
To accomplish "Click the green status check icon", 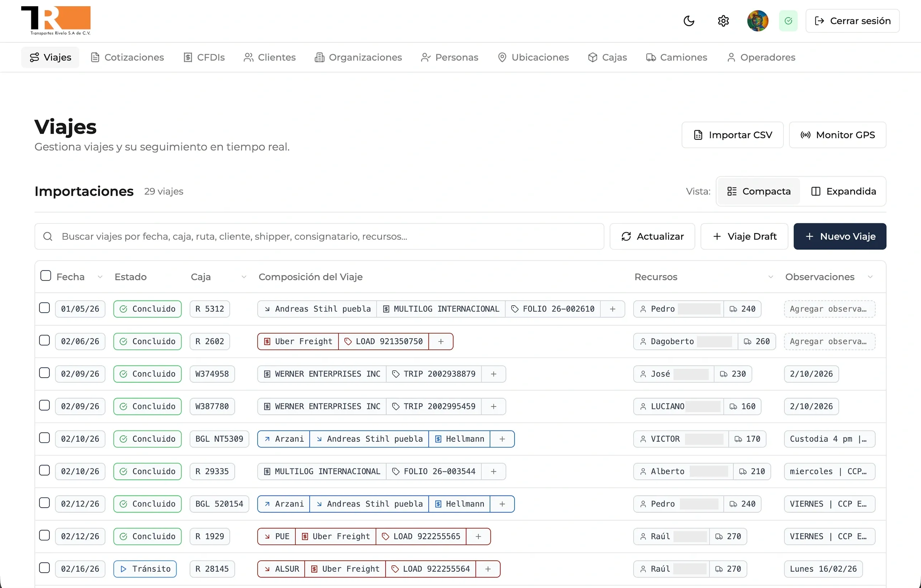I will [788, 21].
